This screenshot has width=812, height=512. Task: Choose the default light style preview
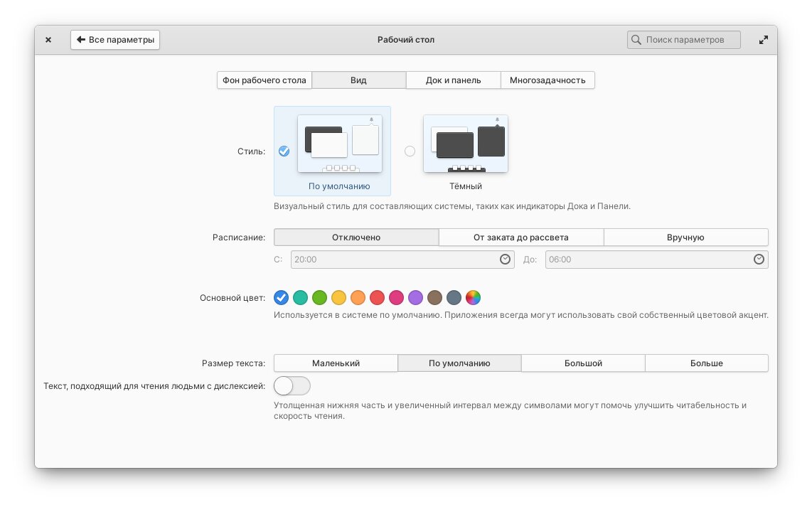339,144
